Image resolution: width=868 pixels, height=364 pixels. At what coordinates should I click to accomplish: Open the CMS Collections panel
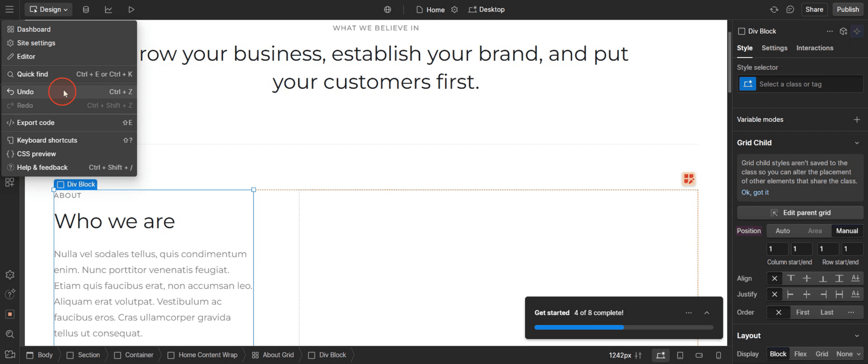86,9
